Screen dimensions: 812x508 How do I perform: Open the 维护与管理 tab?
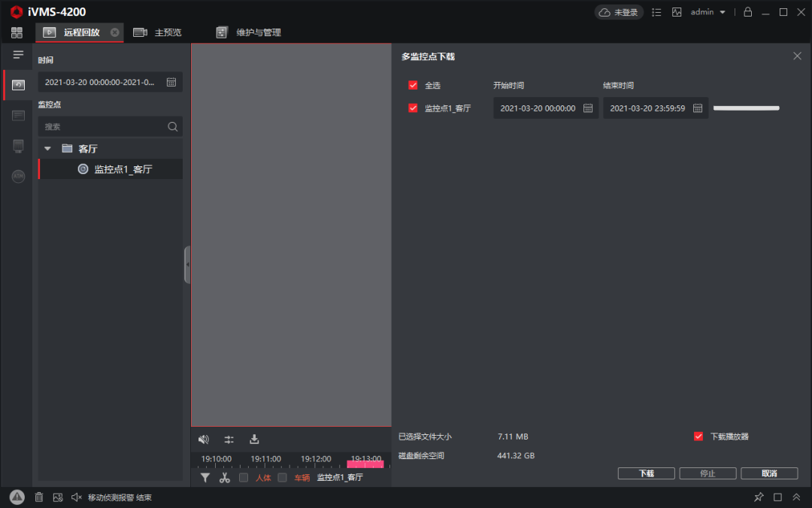(x=248, y=32)
